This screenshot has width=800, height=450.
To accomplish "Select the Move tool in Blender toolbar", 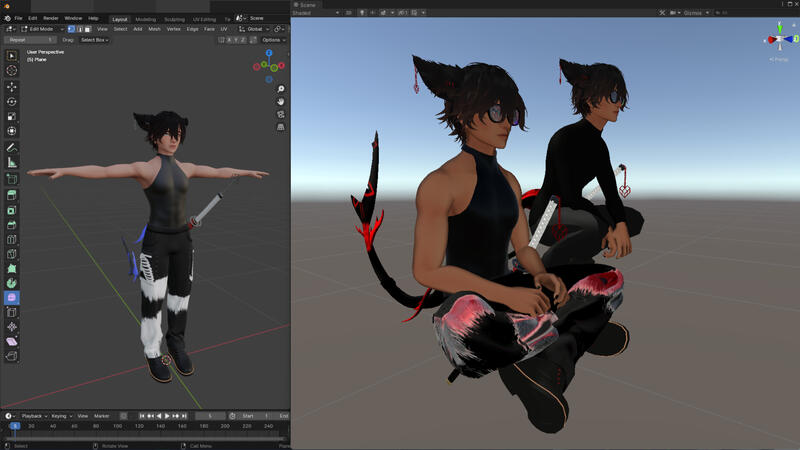I will coord(12,86).
